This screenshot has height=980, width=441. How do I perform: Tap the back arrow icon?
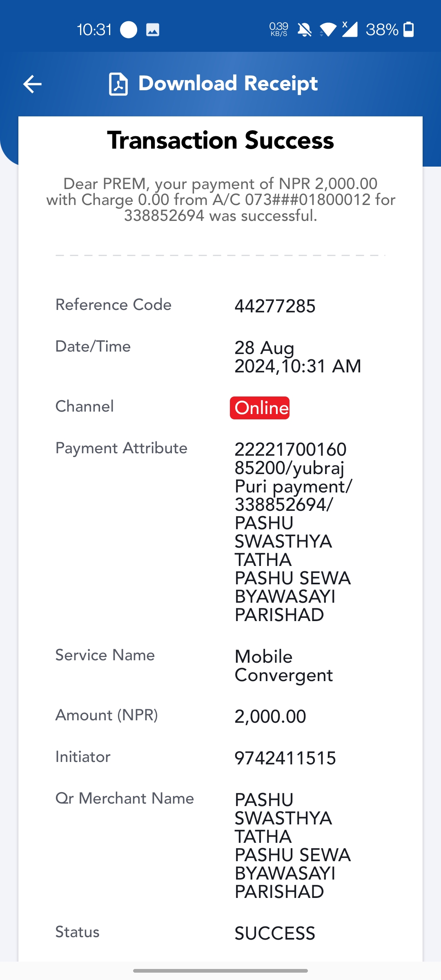32,84
